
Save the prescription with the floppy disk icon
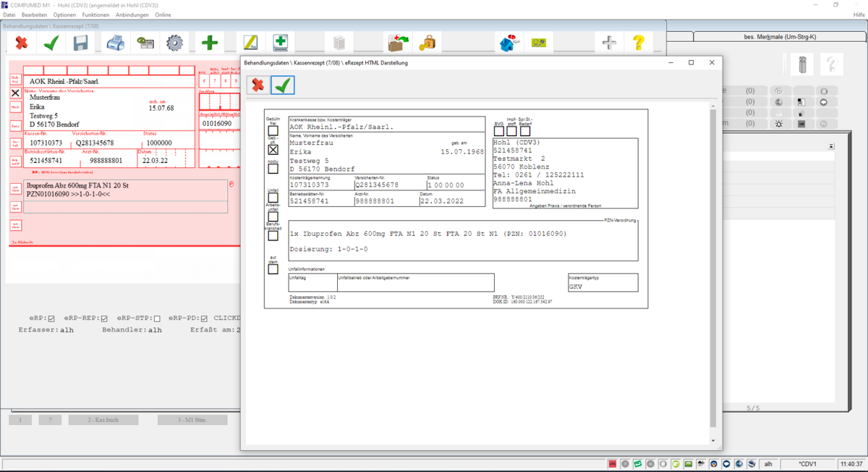point(80,43)
